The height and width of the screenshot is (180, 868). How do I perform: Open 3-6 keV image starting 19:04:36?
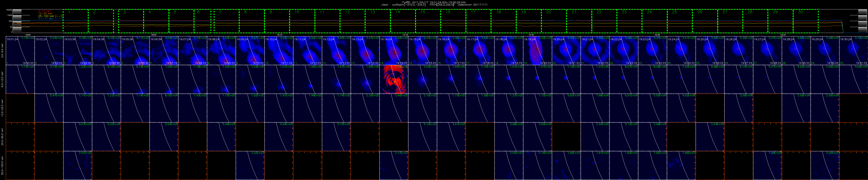coord(107,51)
